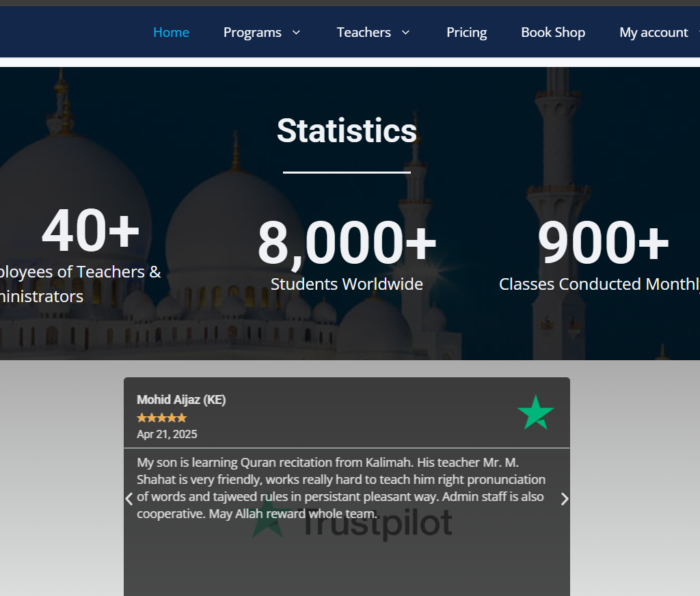Image resolution: width=700 pixels, height=596 pixels.
Task: Click the Statistics heading
Action: pos(347,131)
